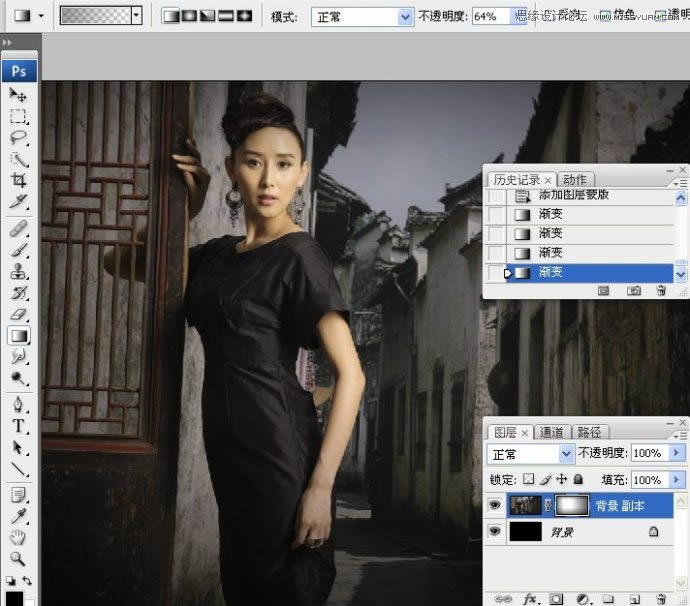This screenshot has width=690, height=606.
Task: Click the 背景 副本 layer mask thumbnail
Action: [x=572, y=507]
